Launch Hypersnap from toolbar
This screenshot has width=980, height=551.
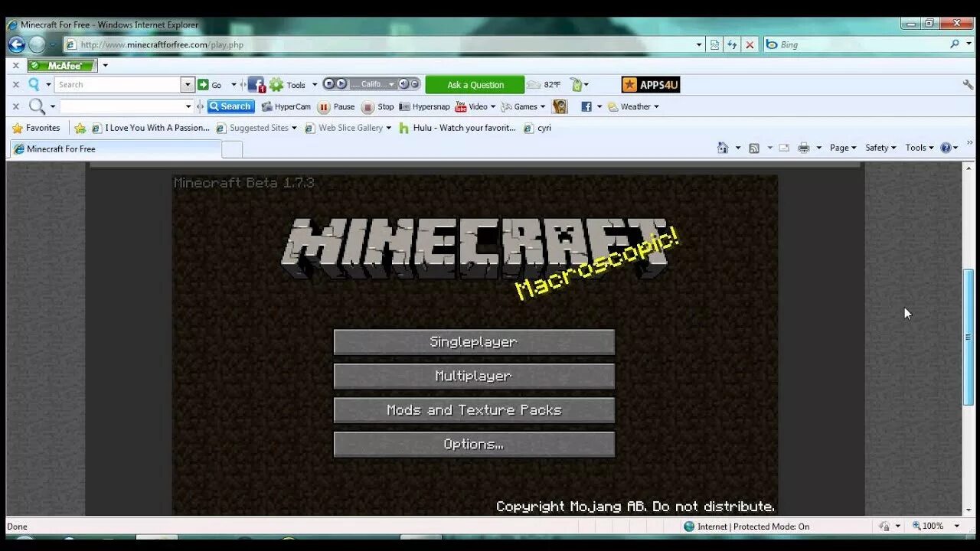coord(425,107)
